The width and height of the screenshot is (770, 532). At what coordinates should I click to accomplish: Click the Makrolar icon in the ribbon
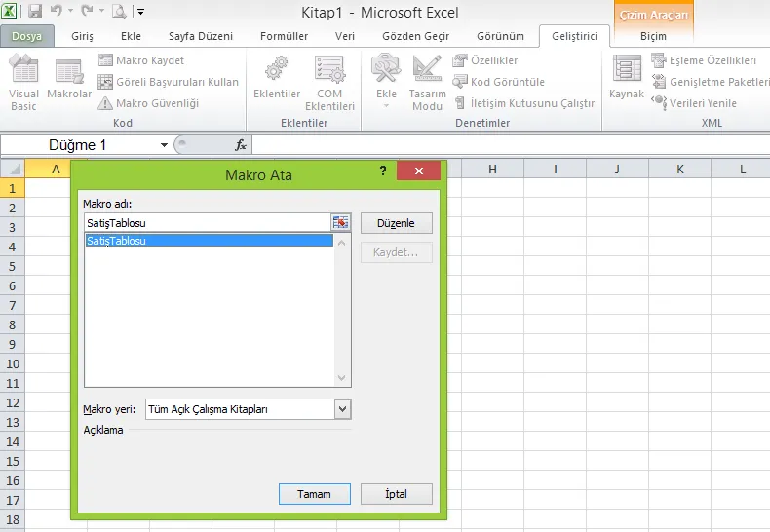pyautogui.click(x=69, y=74)
